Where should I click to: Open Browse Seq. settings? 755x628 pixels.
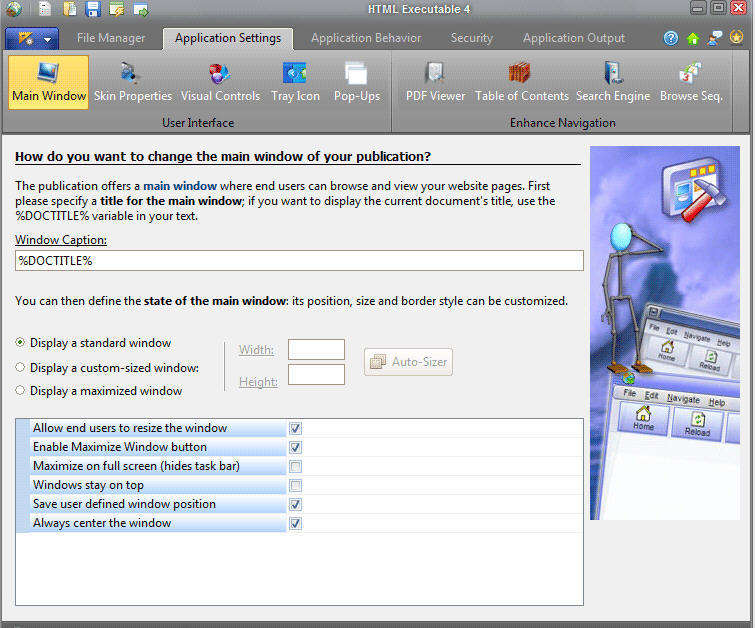coord(691,82)
